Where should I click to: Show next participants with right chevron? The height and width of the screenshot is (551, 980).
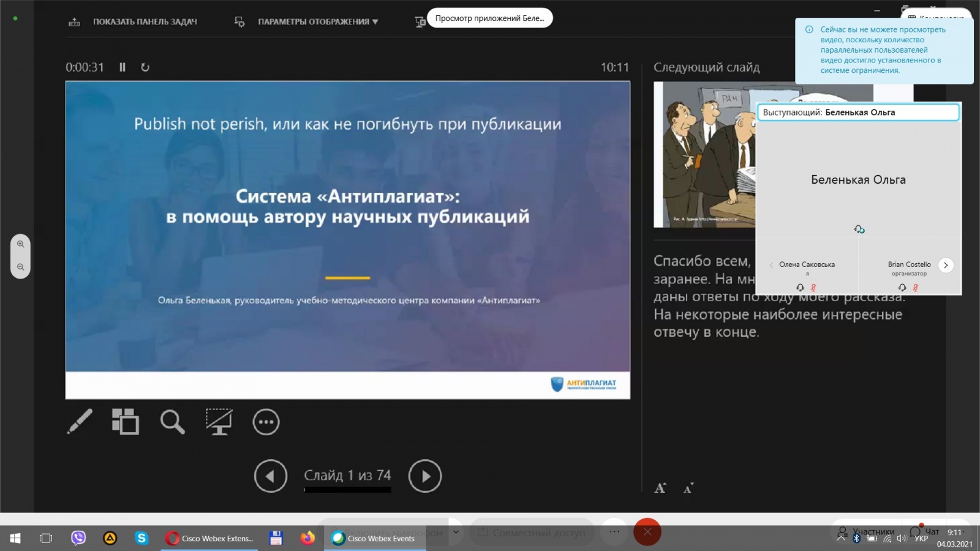click(x=946, y=265)
